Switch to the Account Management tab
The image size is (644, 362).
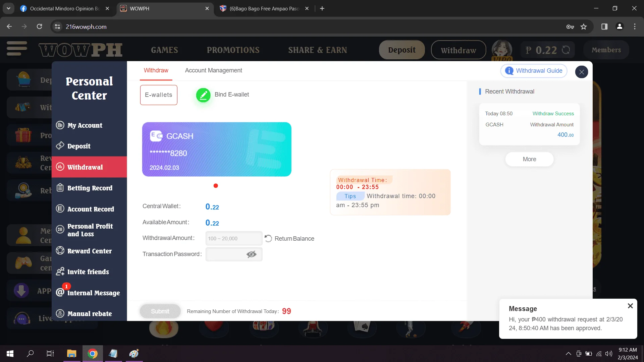213,70
